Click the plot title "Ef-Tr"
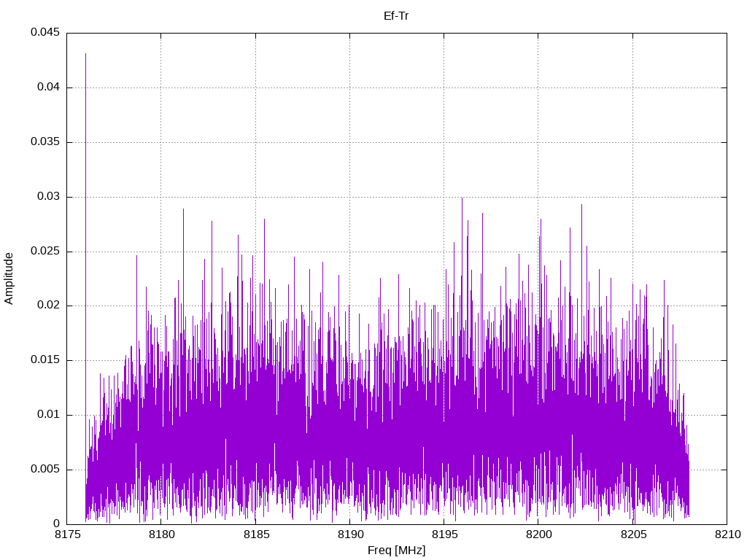 click(396, 16)
